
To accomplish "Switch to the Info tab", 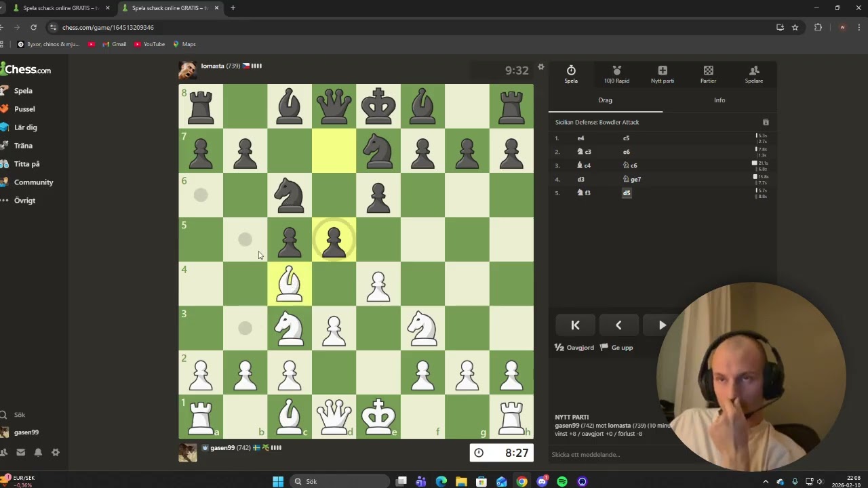I will [719, 100].
